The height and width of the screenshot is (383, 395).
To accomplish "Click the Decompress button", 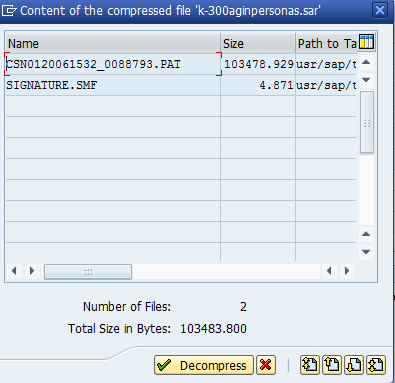I will pyautogui.click(x=204, y=365).
